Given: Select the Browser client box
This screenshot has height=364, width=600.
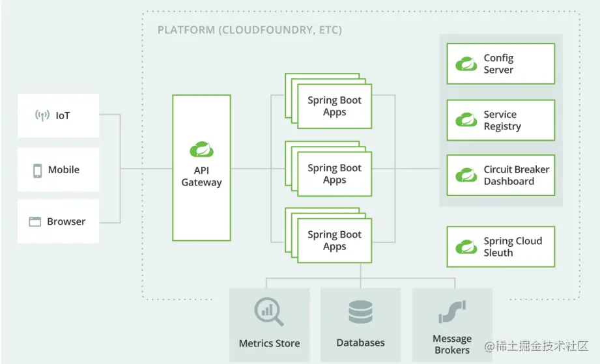Looking at the screenshot, I should coord(58,221).
